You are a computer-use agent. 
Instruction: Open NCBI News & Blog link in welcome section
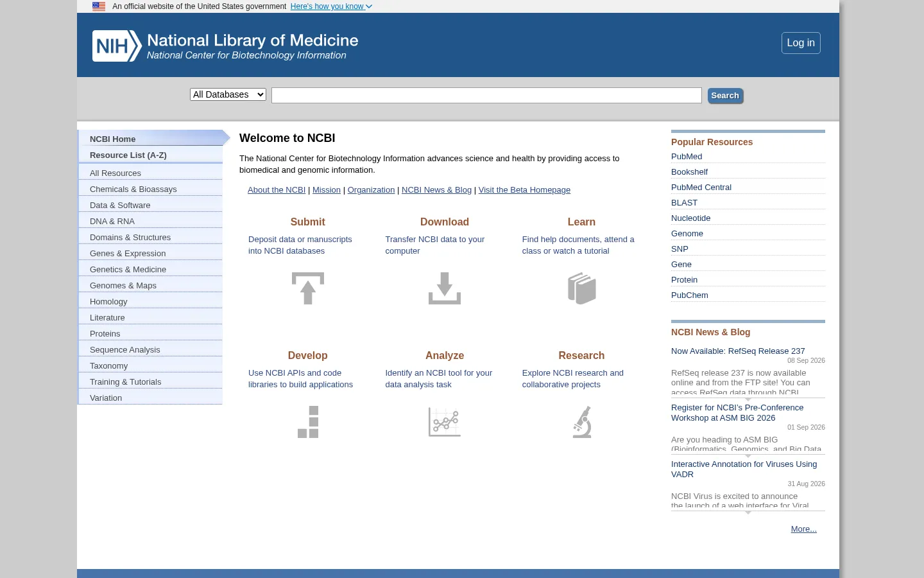[436, 190]
